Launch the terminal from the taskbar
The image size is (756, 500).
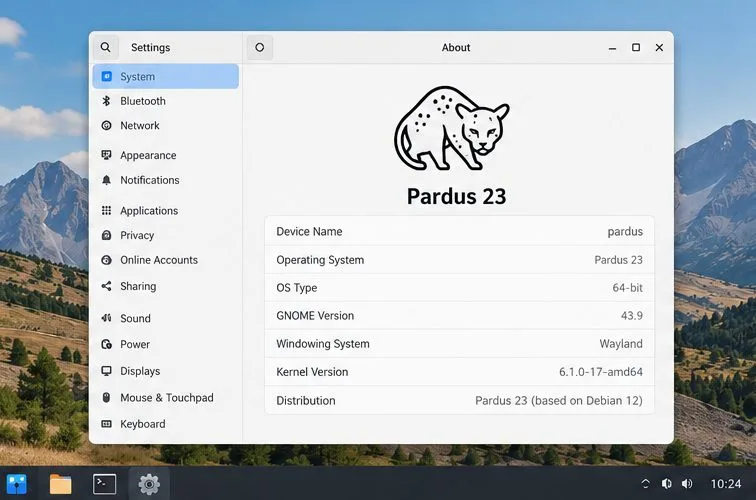click(104, 484)
